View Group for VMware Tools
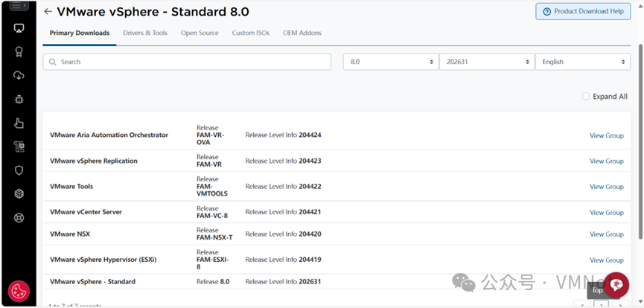Viewport: 644px width, 308px height. 607,187
